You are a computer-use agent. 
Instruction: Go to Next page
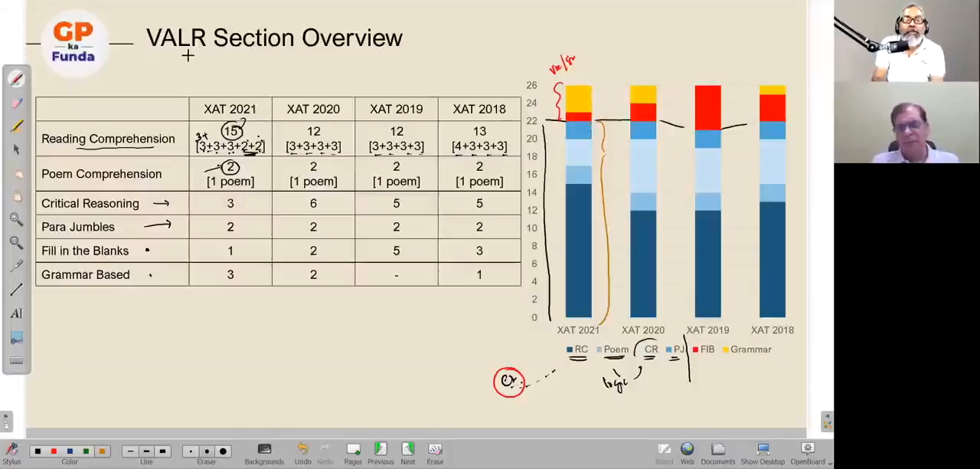[x=407, y=452]
